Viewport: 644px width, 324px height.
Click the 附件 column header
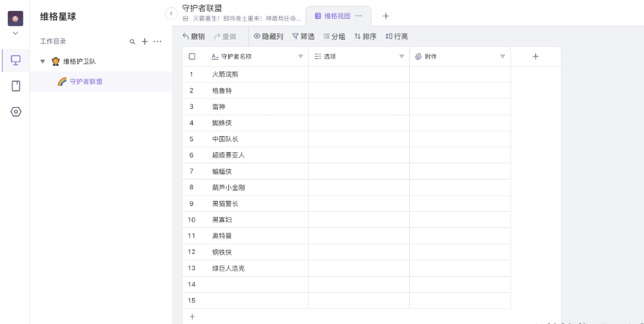460,56
